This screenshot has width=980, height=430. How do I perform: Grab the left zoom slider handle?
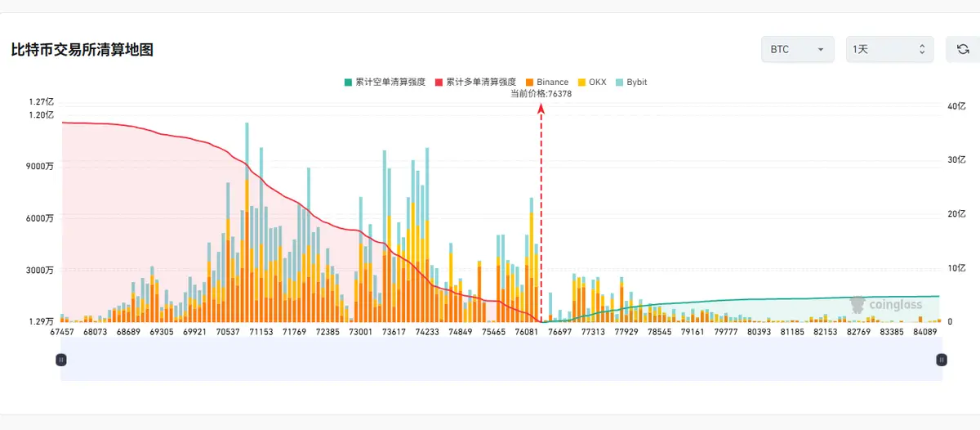click(60, 359)
